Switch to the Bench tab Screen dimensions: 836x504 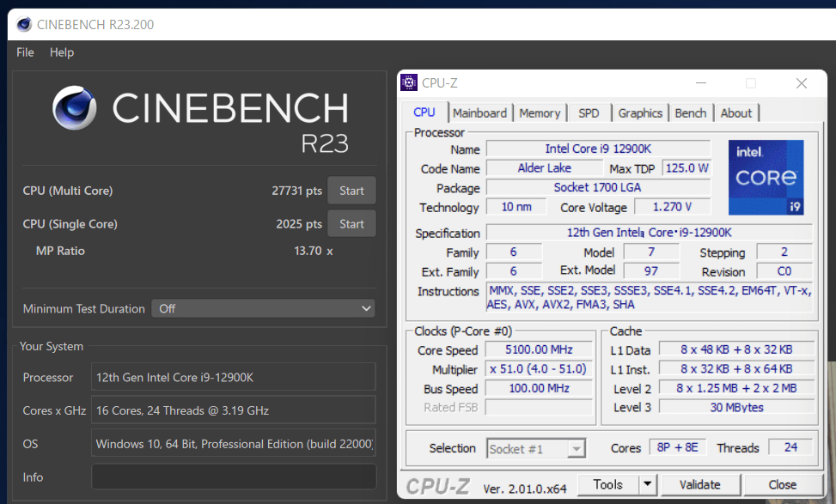coord(691,113)
